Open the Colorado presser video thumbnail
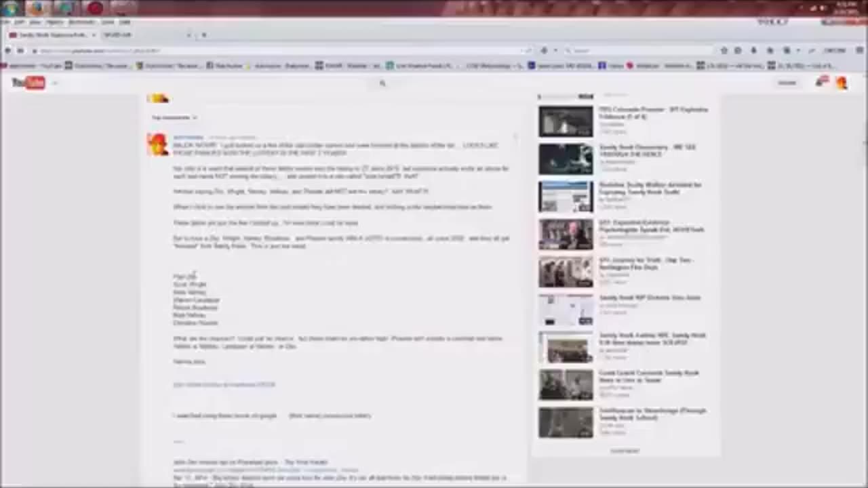Screen dimensions: 868x488 point(566,122)
